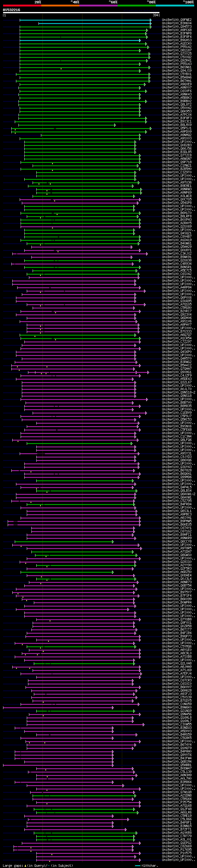Click the cyan ~100% identity color bar
This screenshot has height=868, width=197.
tap(175, 6)
